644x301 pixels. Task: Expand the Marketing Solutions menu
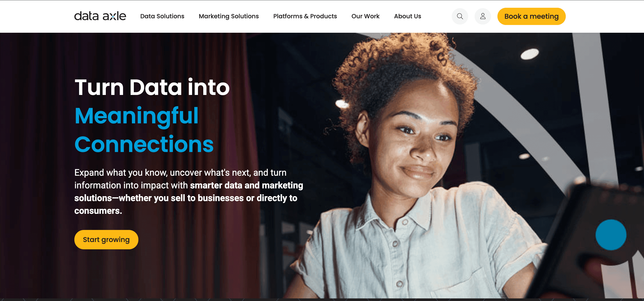tap(228, 16)
